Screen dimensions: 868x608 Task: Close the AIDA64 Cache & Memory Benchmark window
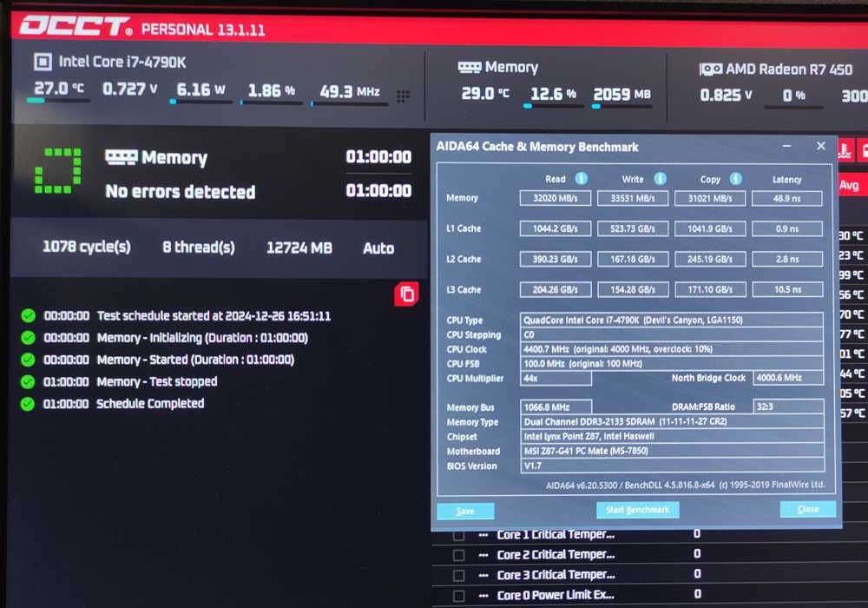[821, 146]
